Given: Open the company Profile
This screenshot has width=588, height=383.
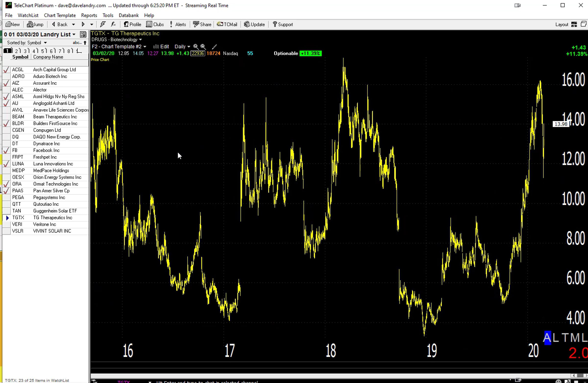Looking at the screenshot, I should (133, 24).
